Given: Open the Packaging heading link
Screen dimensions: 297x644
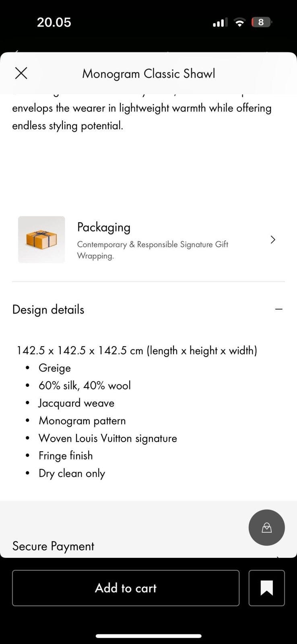Looking at the screenshot, I should [x=104, y=227].
